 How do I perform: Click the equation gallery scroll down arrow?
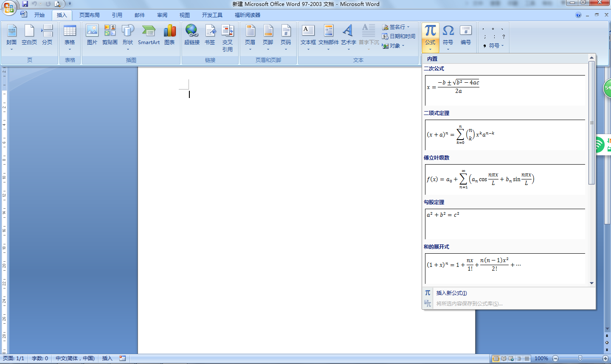tap(591, 283)
